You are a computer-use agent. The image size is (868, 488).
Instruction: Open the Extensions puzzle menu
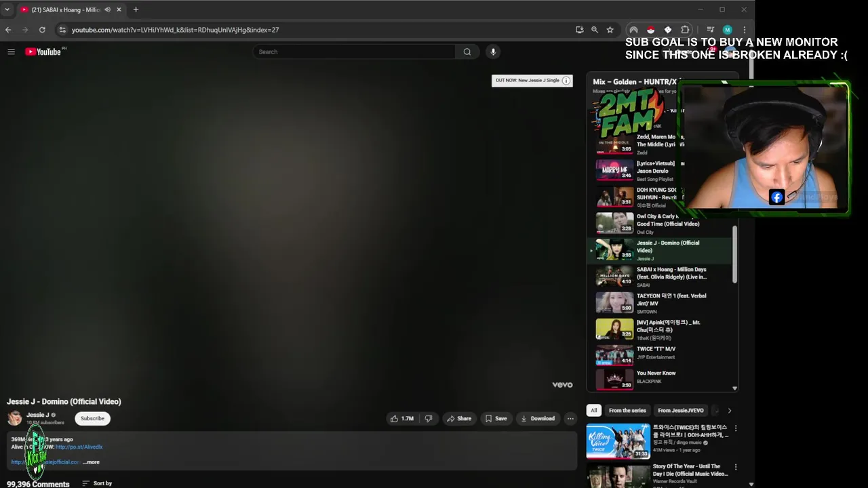685,30
